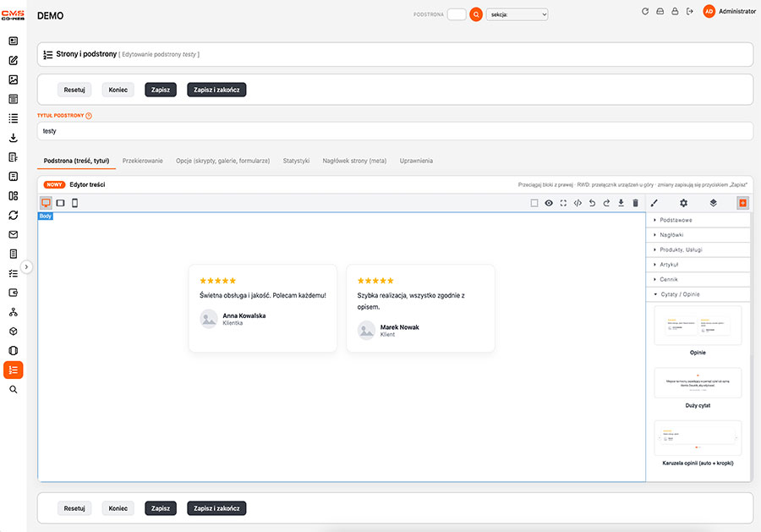Click the import (download arrow) editor icon
Screen dimensions: 761x532
pyautogui.click(x=621, y=203)
